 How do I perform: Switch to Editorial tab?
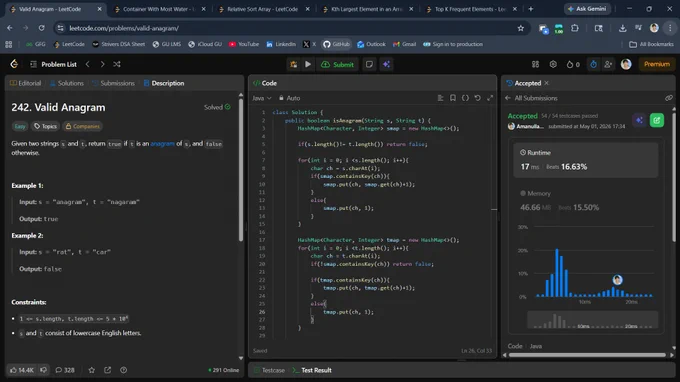26,83
